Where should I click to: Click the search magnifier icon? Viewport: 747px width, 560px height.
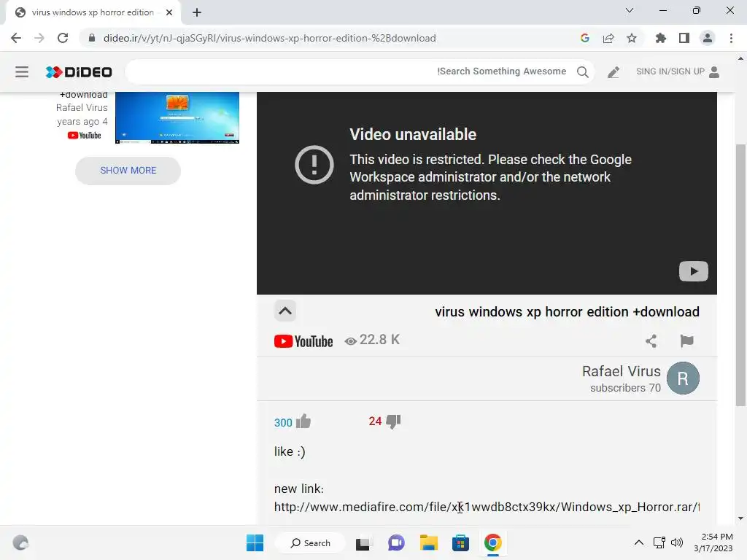pos(582,72)
